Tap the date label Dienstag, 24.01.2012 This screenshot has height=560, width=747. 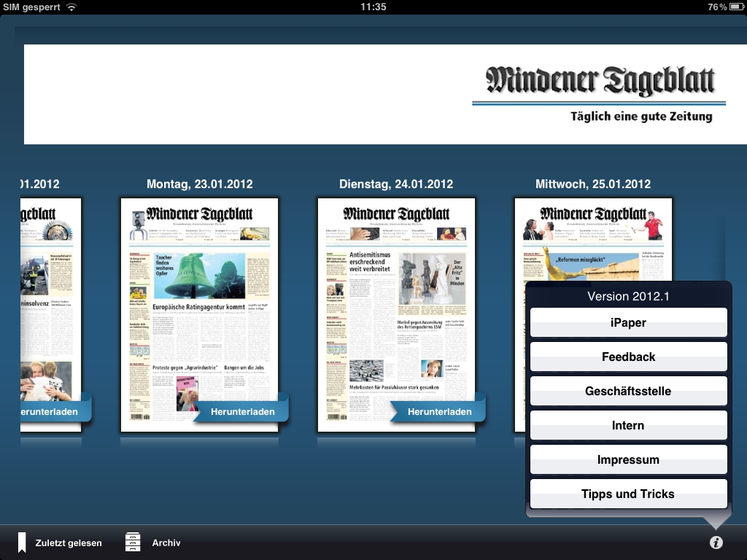396,184
